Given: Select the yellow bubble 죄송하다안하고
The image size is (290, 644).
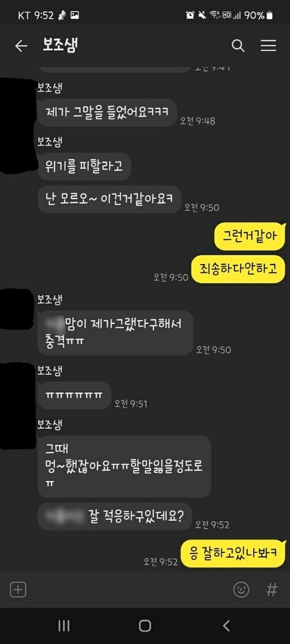Looking at the screenshot, I should [x=239, y=269].
